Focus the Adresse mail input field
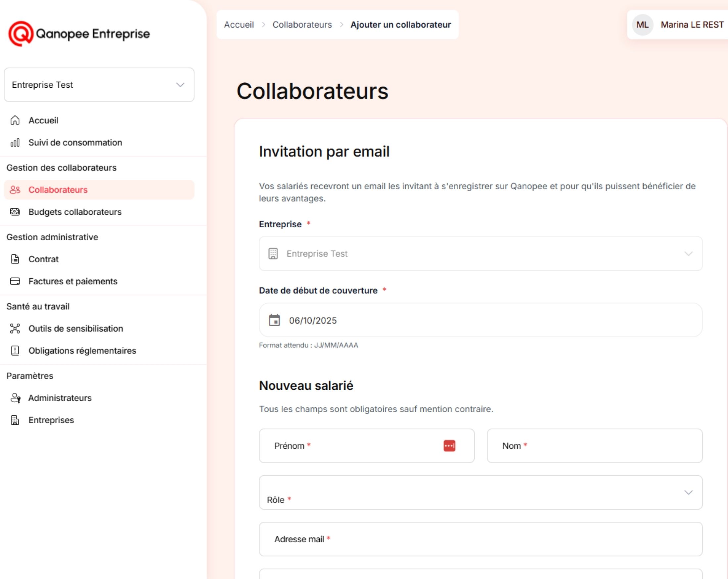Viewport: 728px width, 579px height. 480,539
